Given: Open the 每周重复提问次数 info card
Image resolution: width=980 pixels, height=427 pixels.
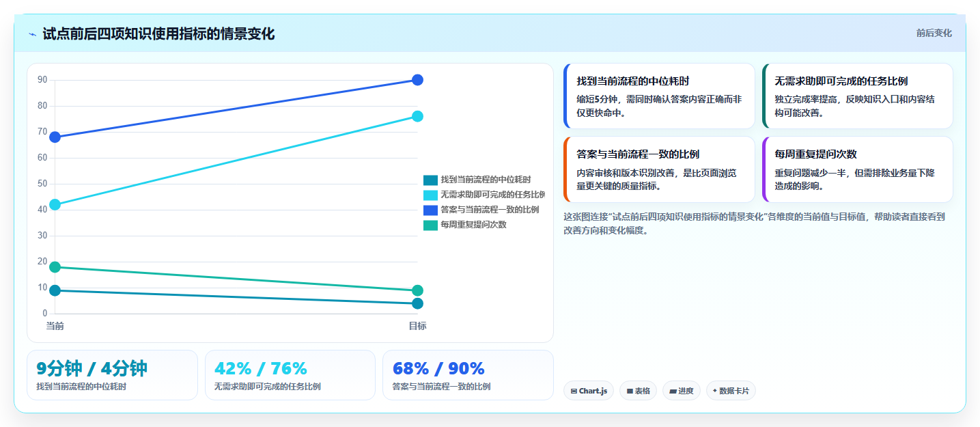Looking at the screenshot, I should [x=857, y=169].
